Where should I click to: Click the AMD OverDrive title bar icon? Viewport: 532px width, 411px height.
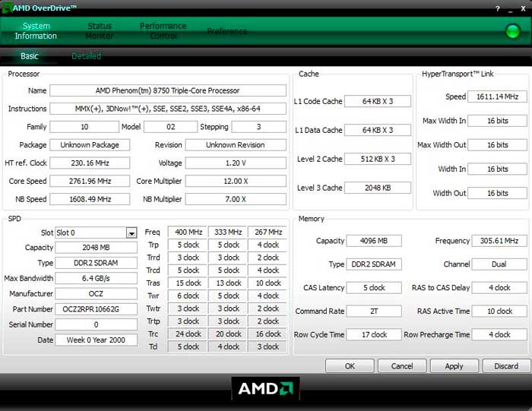[x=6, y=8]
